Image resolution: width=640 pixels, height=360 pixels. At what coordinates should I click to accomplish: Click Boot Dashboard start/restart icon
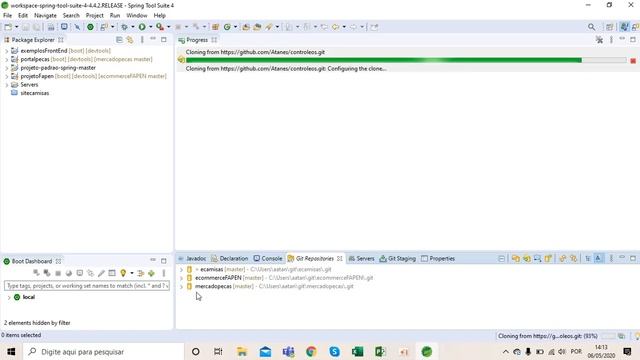click(x=36, y=273)
